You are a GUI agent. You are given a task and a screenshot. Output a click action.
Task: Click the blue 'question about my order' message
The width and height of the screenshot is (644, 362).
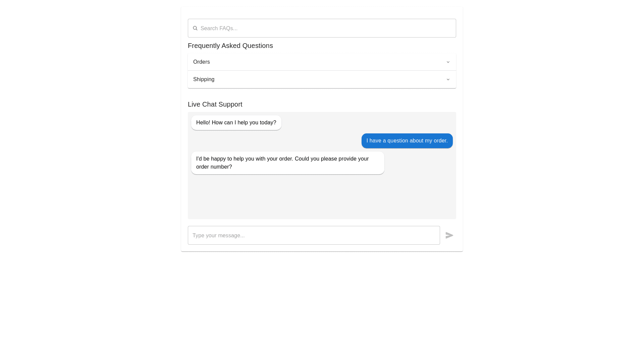pos(407,141)
